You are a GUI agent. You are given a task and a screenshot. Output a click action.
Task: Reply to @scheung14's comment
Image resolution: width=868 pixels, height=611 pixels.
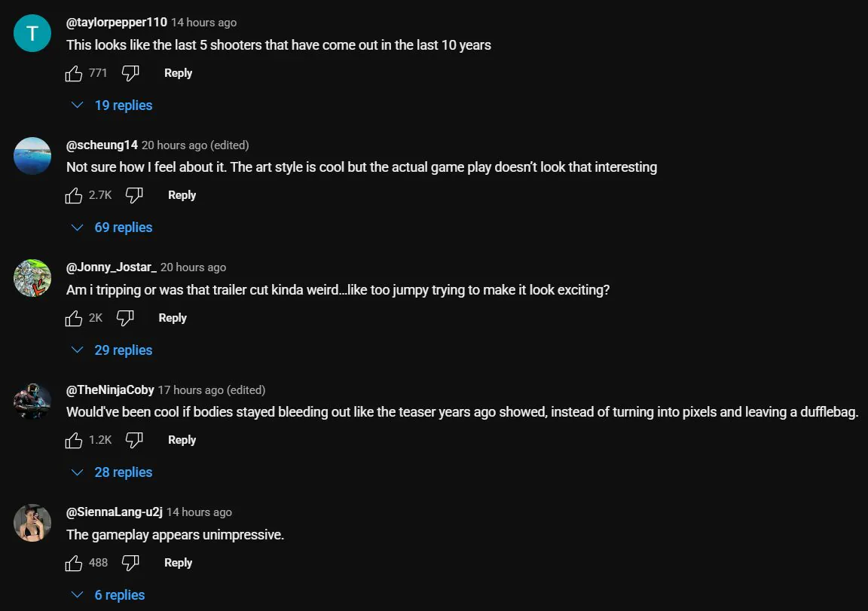(x=182, y=195)
